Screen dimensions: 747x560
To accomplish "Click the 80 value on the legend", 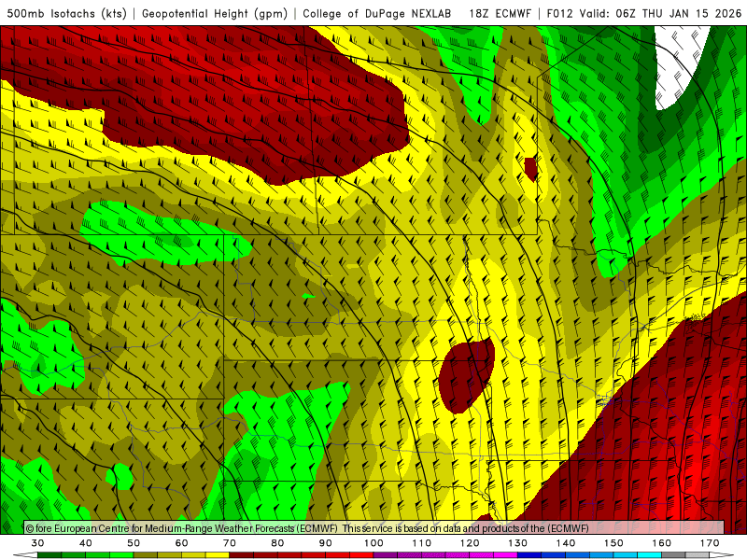I will click(277, 543).
